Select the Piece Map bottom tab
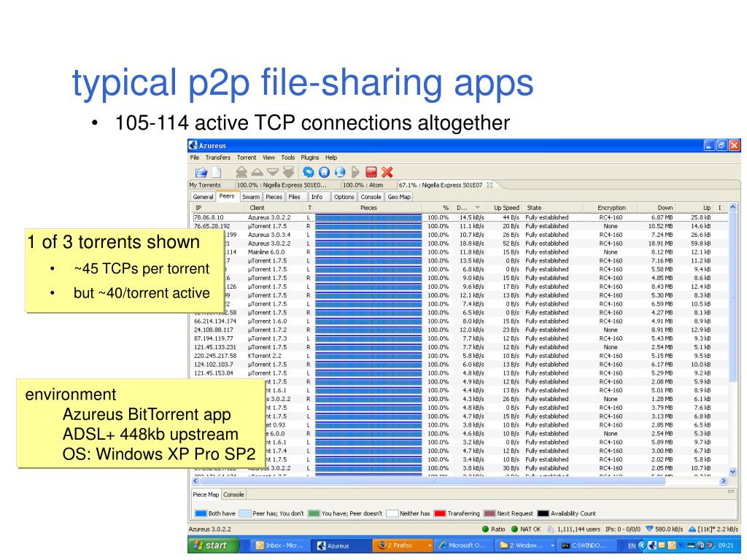 point(206,495)
